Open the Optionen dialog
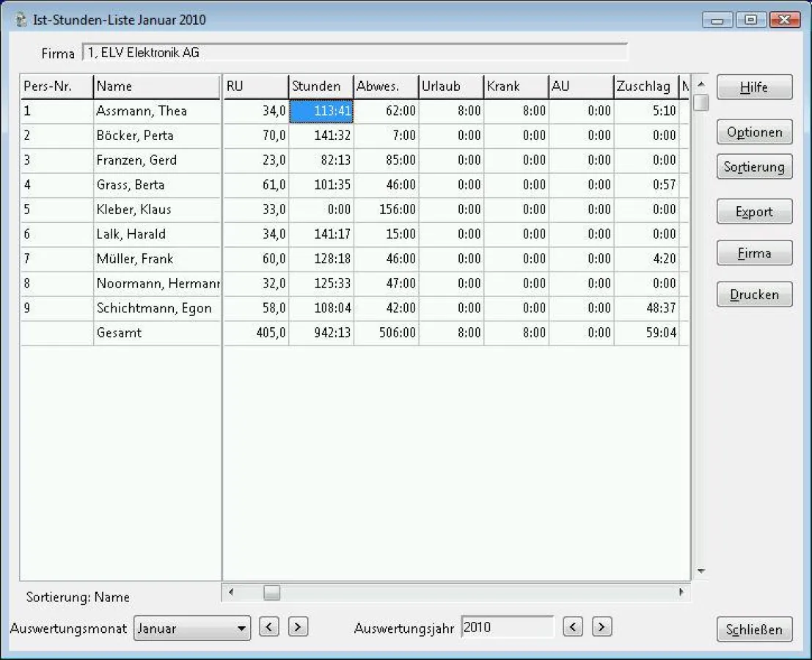Image resolution: width=812 pixels, height=660 pixels. tap(754, 133)
